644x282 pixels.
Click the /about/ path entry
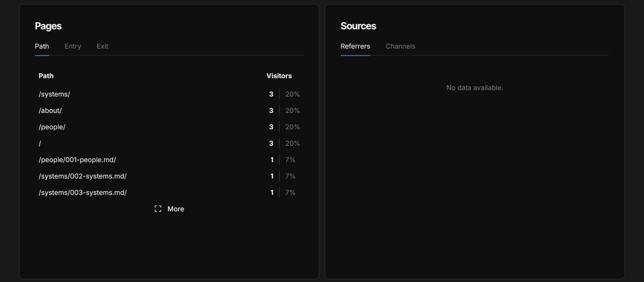pos(50,111)
